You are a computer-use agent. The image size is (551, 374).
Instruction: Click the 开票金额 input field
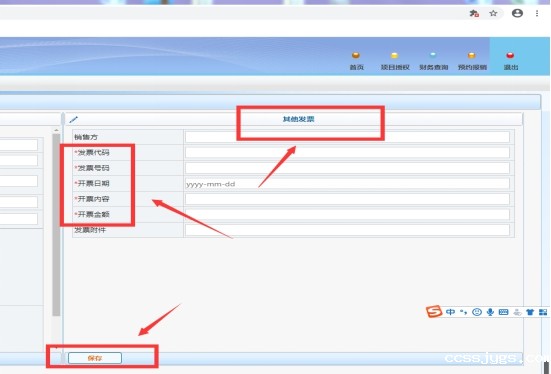(347, 214)
